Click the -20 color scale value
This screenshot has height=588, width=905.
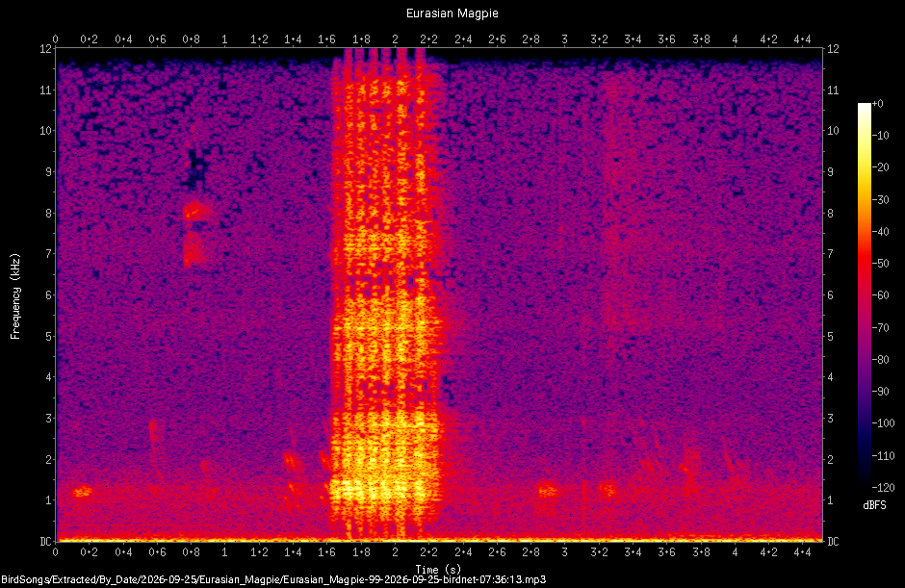880,167
